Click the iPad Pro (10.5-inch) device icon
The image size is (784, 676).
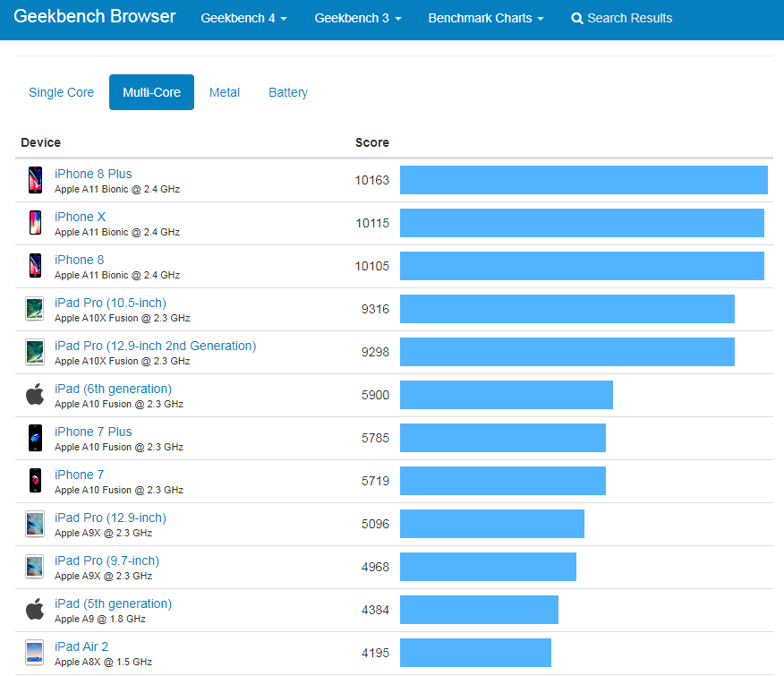pyautogui.click(x=35, y=309)
